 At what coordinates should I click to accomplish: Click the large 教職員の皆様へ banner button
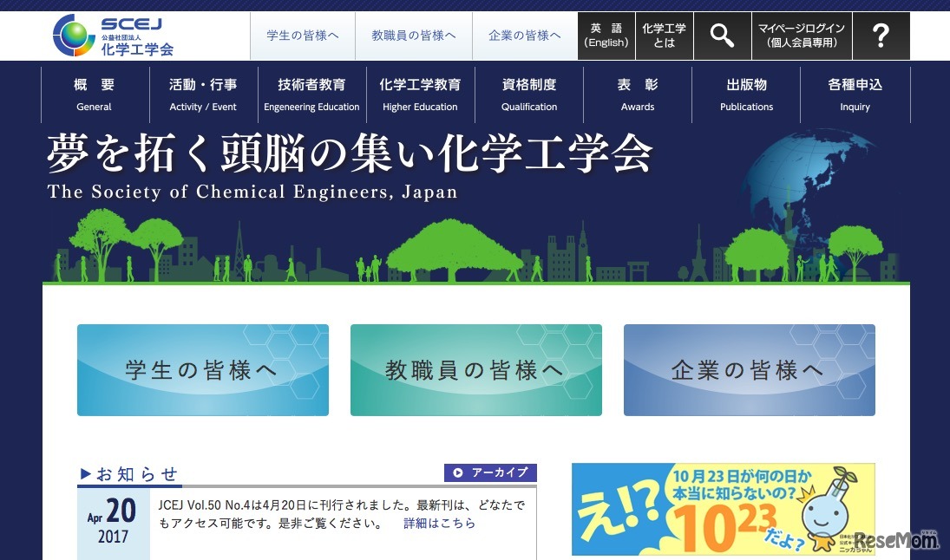pos(476,370)
